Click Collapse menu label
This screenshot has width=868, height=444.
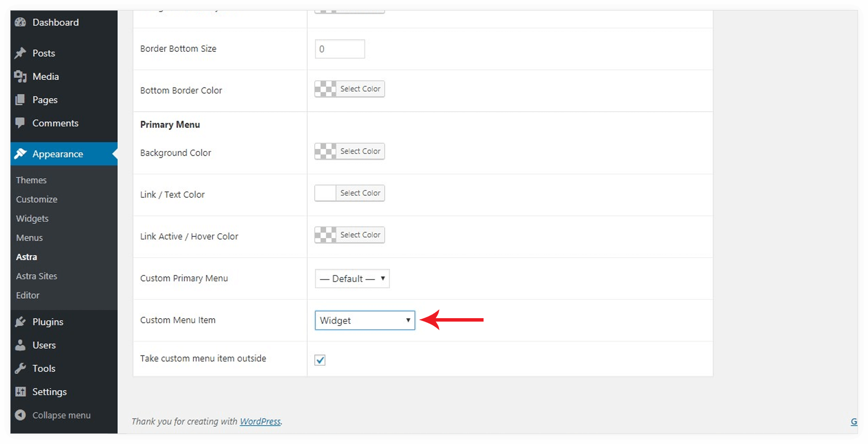click(x=61, y=415)
